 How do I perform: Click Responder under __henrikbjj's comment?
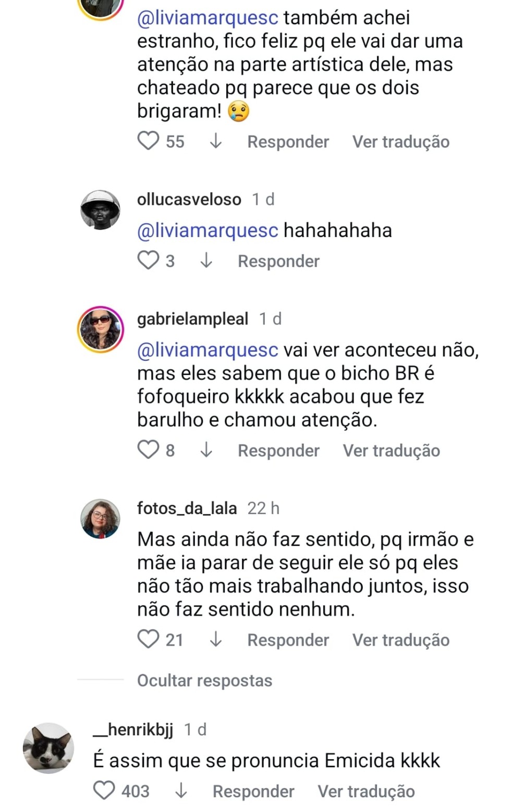tap(253, 791)
